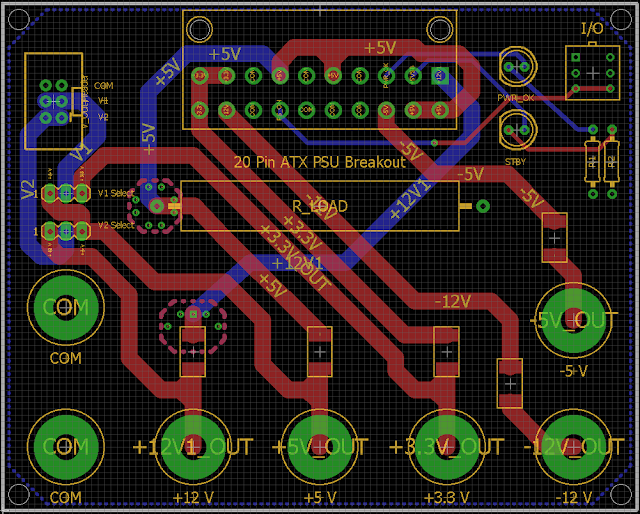640x514 pixels.
Task: Click the V1 Select three-pin jumper pads
Action: point(66,193)
